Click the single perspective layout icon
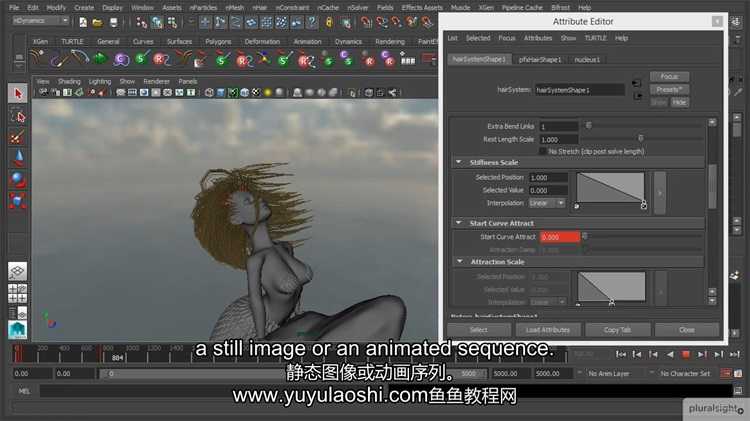This screenshot has height=421, width=750. coord(17,271)
